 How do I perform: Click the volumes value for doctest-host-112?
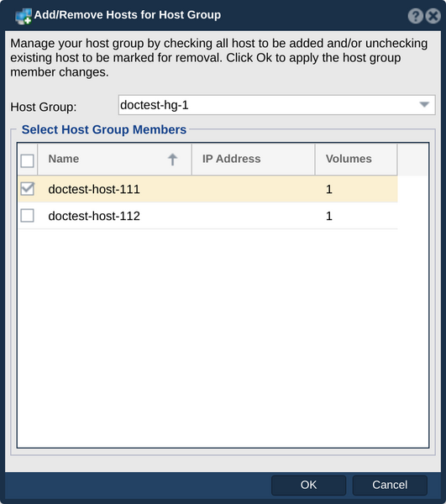329,216
